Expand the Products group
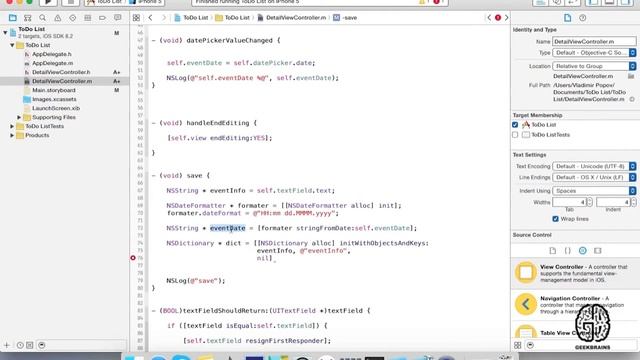640x360 pixels. 12,136
